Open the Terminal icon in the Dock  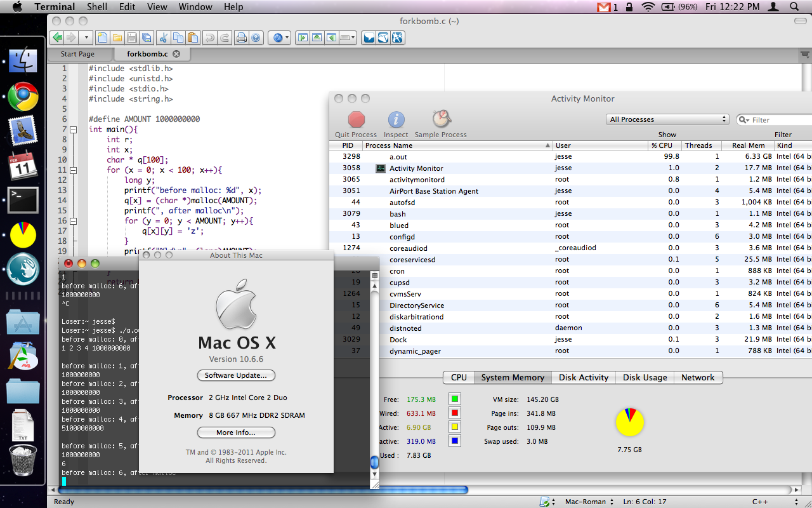click(23, 199)
